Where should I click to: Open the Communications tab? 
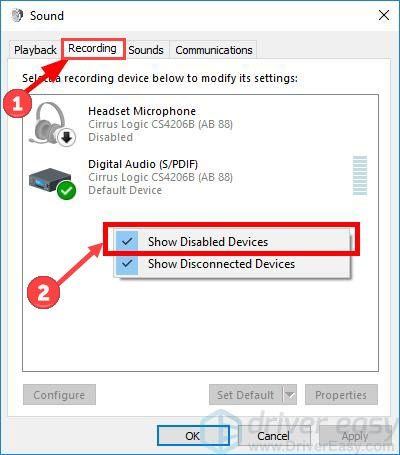(x=214, y=50)
